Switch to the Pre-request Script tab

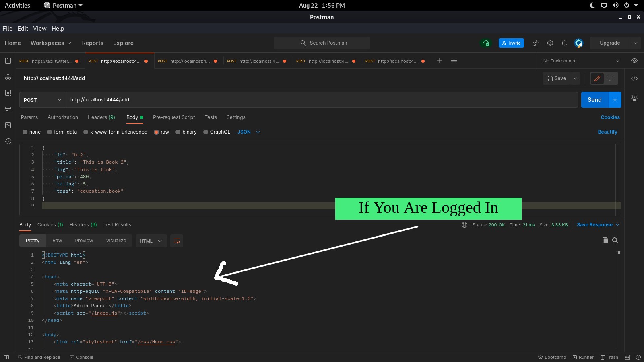[x=174, y=117]
